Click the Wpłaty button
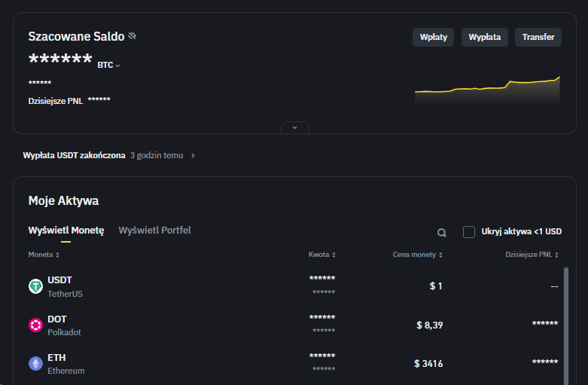Image resolution: width=588 pixels, height=385 pixels. coord(433,38)
